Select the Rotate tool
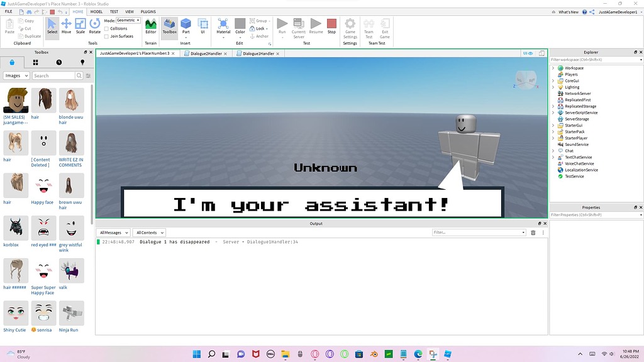This screenshot has width=644, height=362. [94, 26]
